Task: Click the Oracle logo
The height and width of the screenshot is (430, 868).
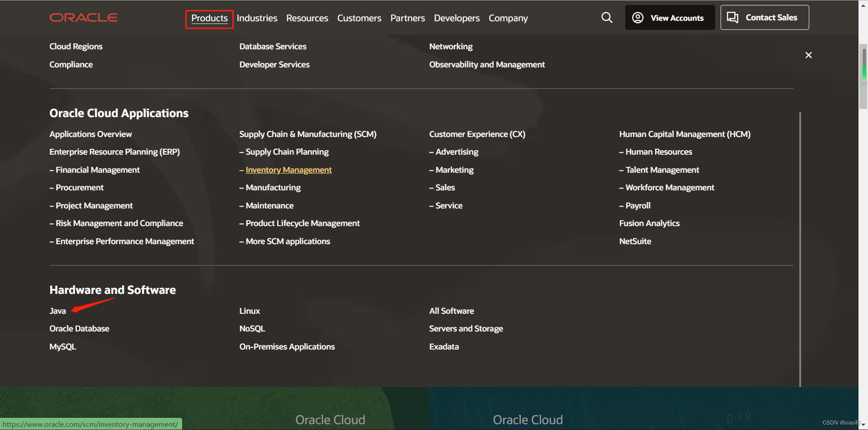Action: (x=84, y=18)
